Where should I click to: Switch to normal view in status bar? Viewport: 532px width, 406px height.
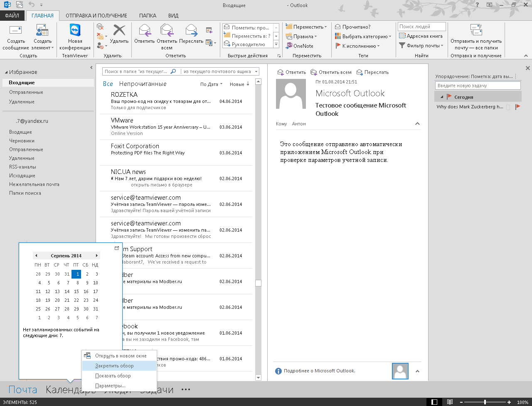pyautogui.click(x=434, y=402)
